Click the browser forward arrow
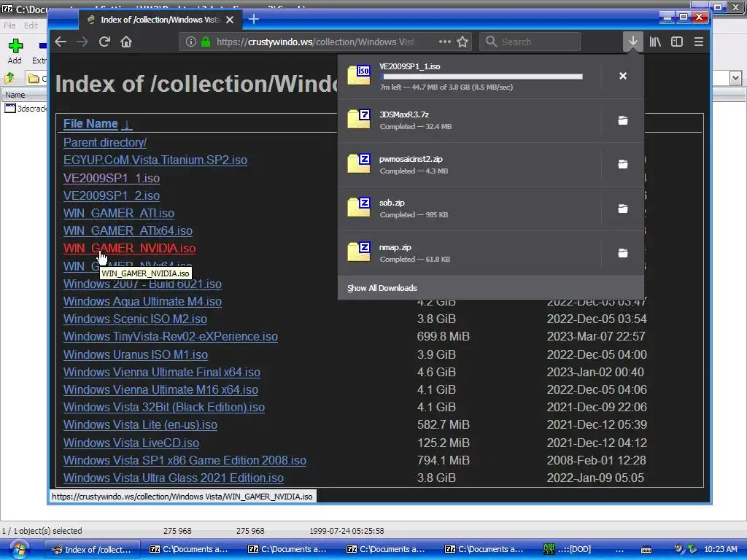Image resolution: width=747 pixels, height=560 pixels. 82,42
